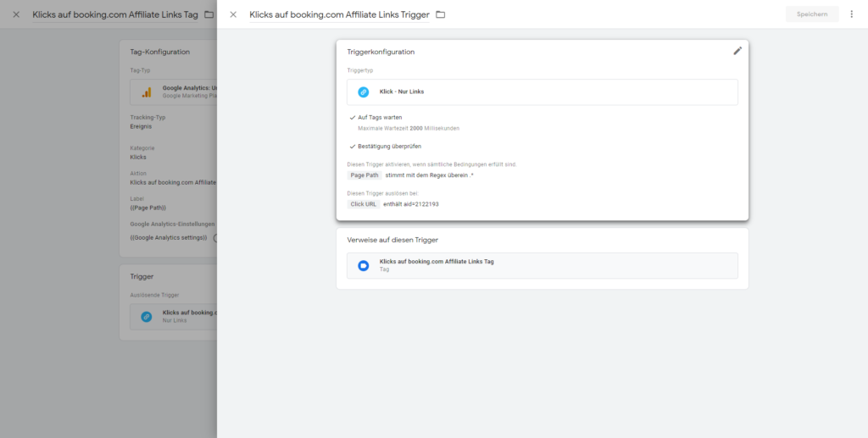Toggle the Bestätigung überprüfen checkmark

[353, 147]
